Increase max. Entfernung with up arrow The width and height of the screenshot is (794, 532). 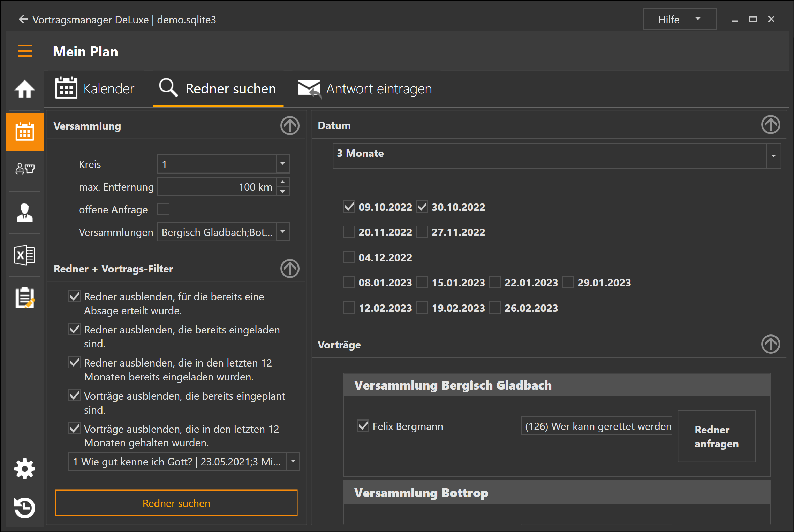pos(283,182)
